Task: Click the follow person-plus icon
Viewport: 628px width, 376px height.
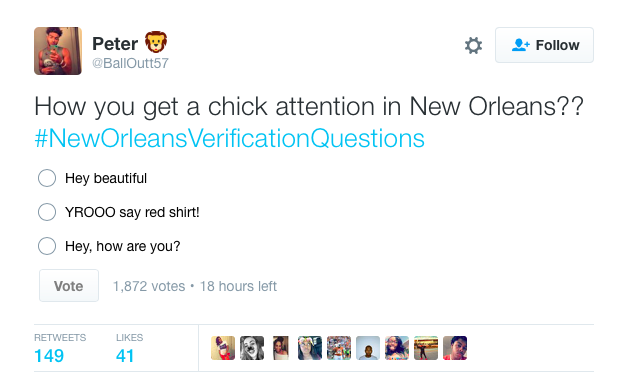Action: pyautogui.click(x=520, y=45)
